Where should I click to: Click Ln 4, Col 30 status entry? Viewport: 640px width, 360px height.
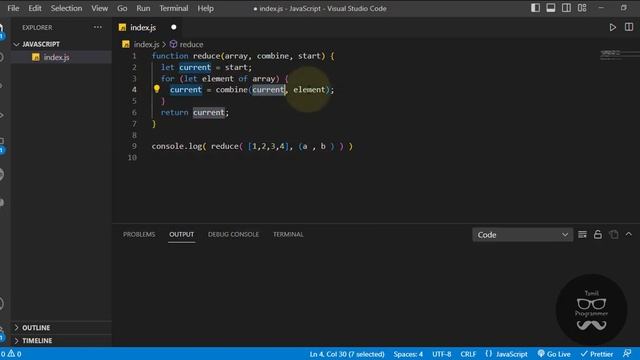tap(347, 354)
